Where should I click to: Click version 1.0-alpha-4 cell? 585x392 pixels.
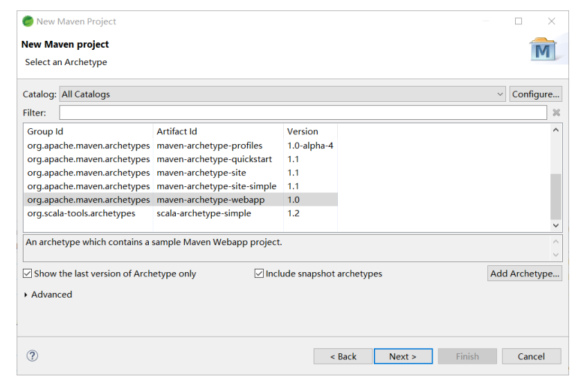tap(310, 145)
